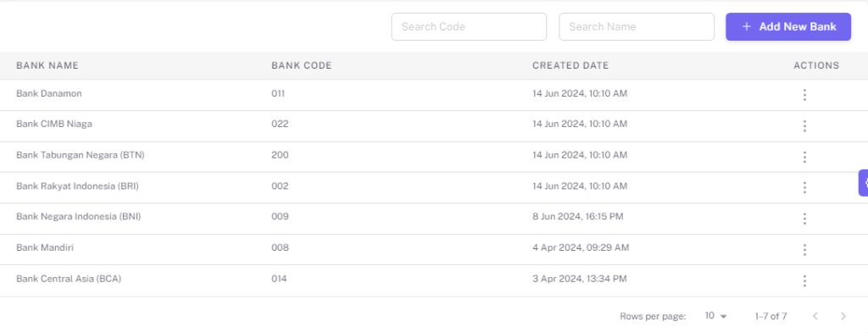
Task: Open actions menu for Bank Negara Indonesia (BNI)
Action: point(804,219)
